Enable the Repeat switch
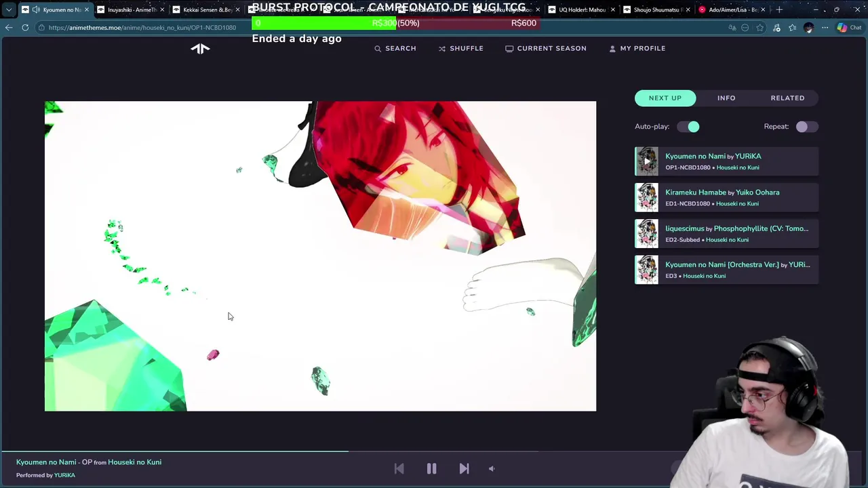Screen dimensions: 868x488 (x=806, y=127)
